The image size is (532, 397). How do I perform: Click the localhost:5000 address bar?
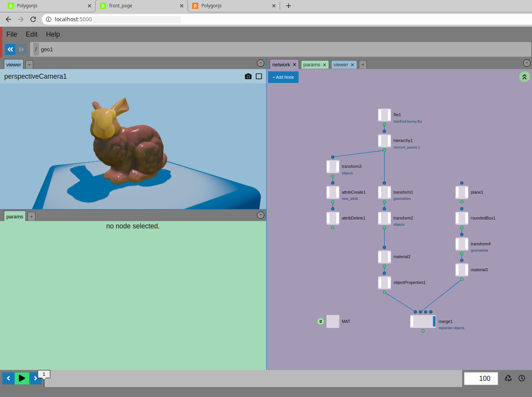click(285, 19)
